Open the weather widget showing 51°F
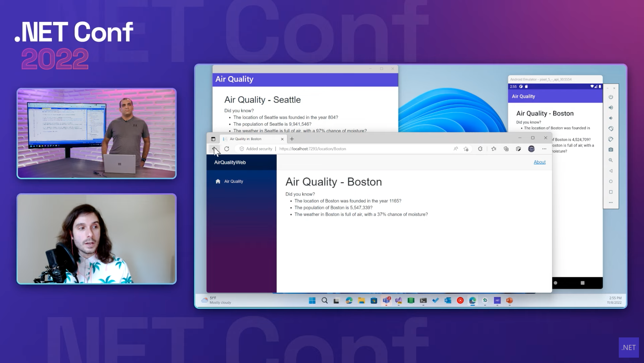The image size is (644, 363). pyautogui.click(x=216, y=300)
